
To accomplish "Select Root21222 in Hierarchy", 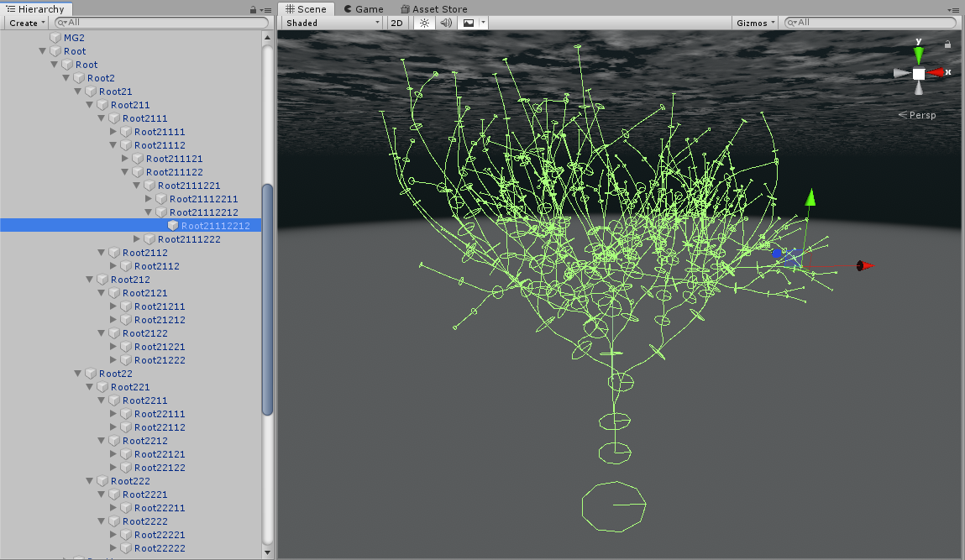I will click(x=160, y=360).
